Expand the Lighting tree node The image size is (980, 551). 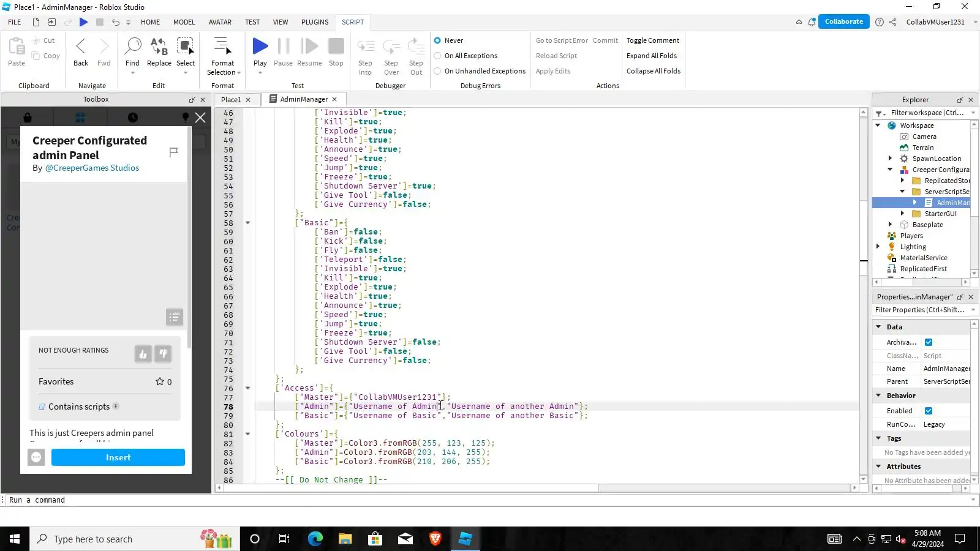878,247
